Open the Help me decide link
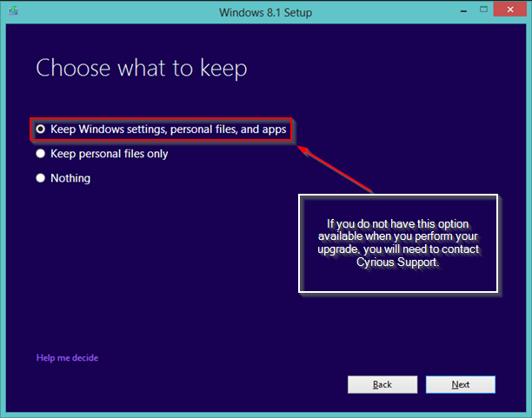 pos(67,358)
